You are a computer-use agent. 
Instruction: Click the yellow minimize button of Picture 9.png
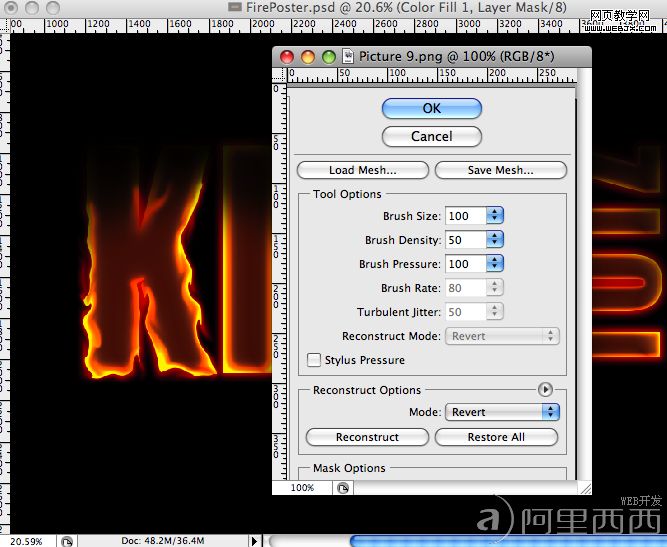[308, 57]
